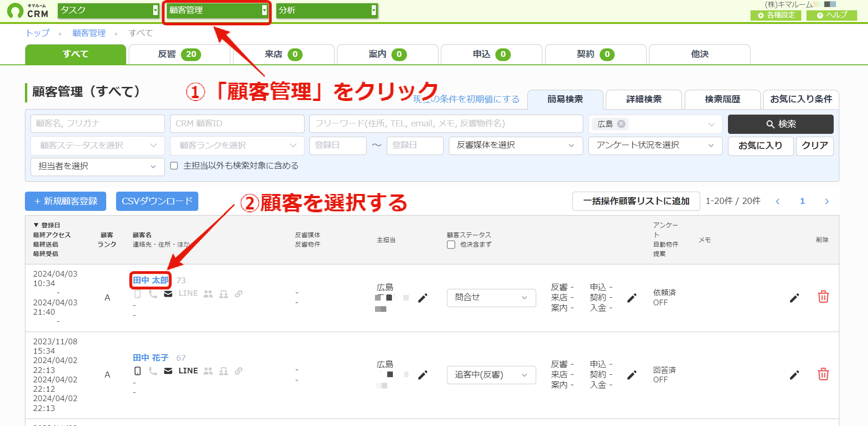
Task: Edit 主担当 pencil in 田中 太郎 row
Action: tap(422, 298)
